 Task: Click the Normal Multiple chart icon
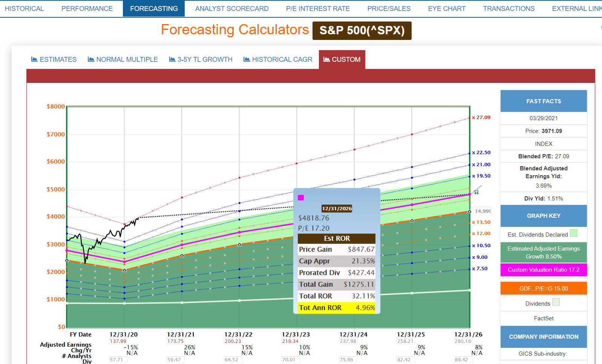coord(91,59)
